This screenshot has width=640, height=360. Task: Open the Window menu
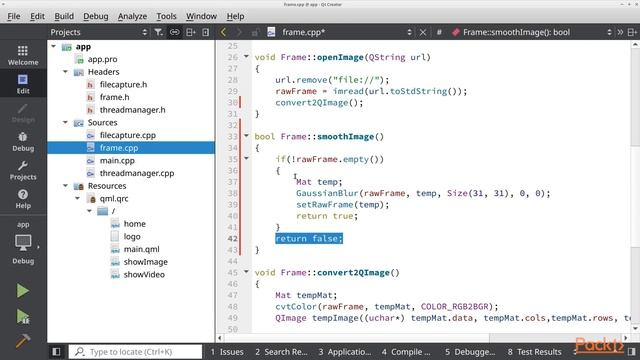pos(201,16)
